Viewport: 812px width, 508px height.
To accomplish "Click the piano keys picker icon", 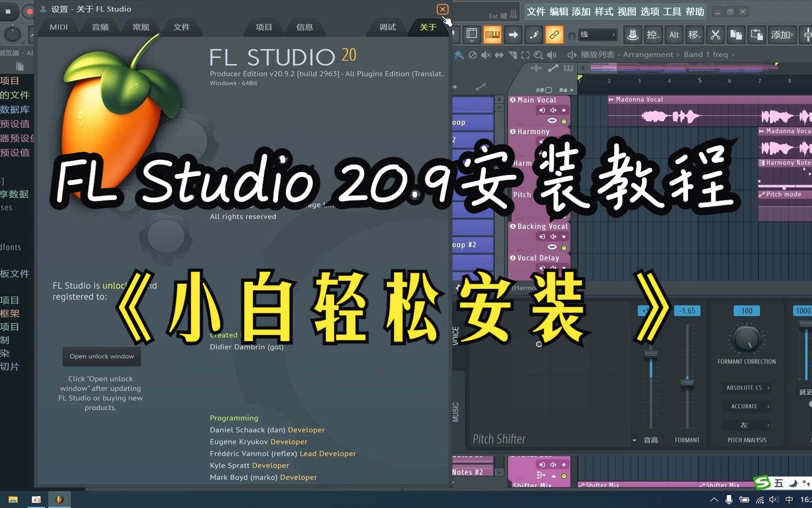I will [569, 69].
